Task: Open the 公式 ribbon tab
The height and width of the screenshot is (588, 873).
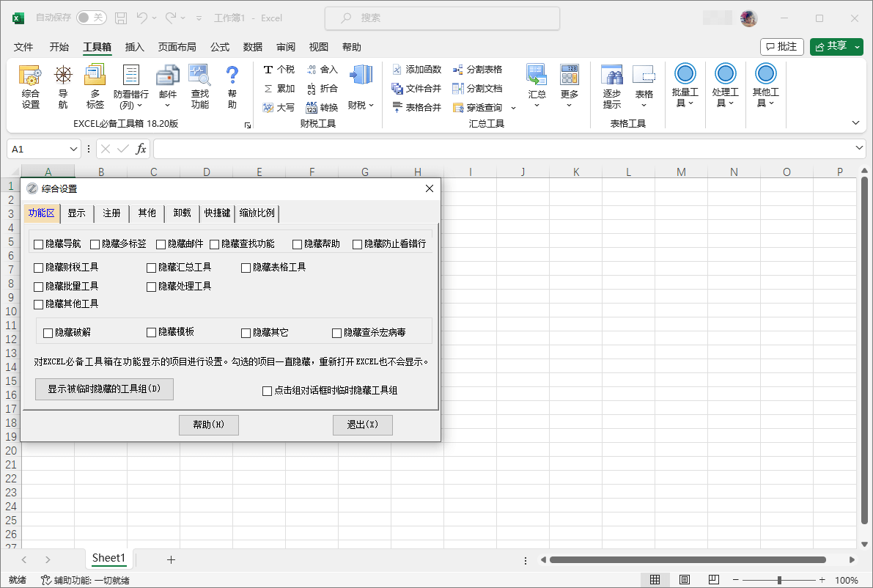Action: point(219,47)
